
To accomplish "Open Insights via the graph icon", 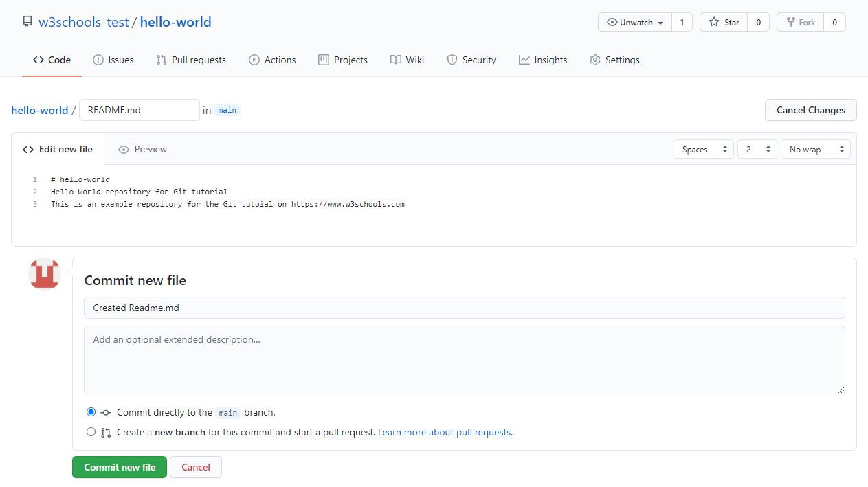I will pos(523,60).
